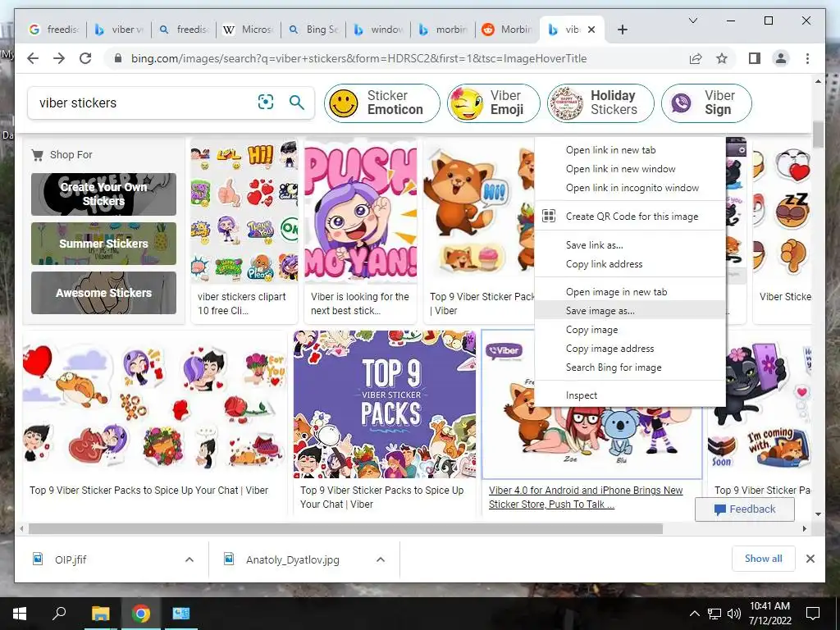Image resolution: width=840 pixels, height=630 pixels.
Task: Select Search Bing for image
Action: pyautogui.click(x=630, y=367)
